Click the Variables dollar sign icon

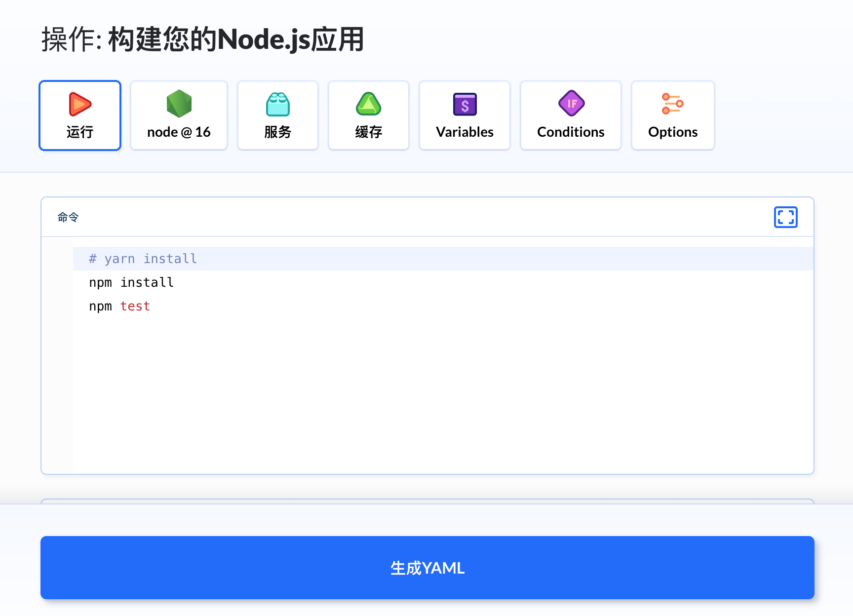coord(464,104)
